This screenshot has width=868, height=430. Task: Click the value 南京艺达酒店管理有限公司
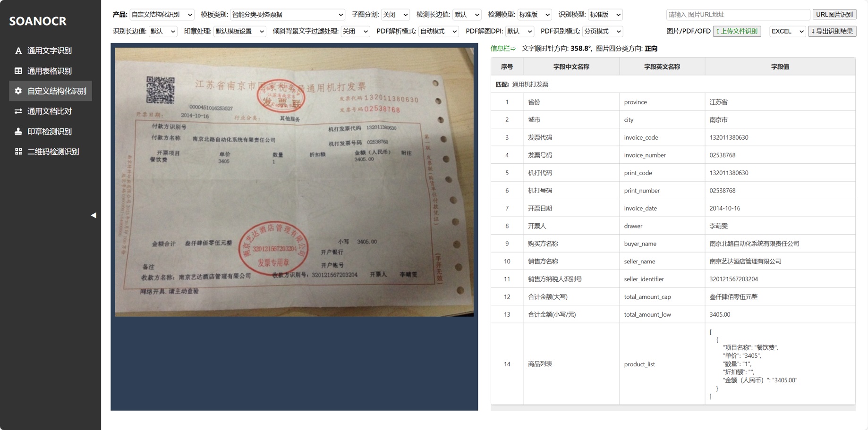click(x=745, y=261)
